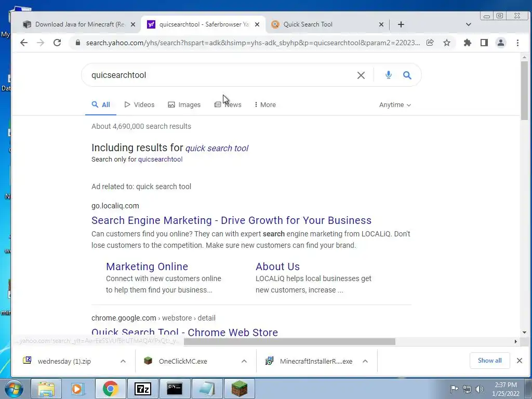Open the About Us sublink
The image size is (532, 399).
(277, 267)
